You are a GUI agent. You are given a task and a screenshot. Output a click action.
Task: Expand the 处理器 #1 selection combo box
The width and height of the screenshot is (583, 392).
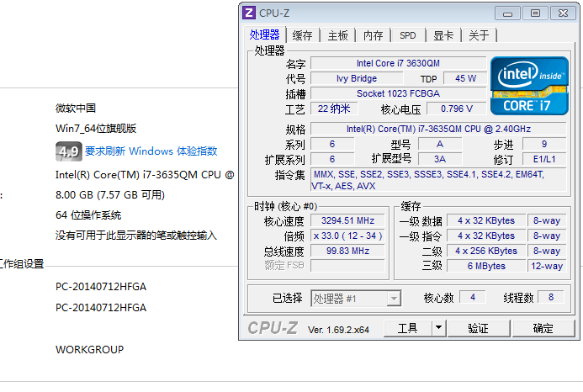(356, 299)
